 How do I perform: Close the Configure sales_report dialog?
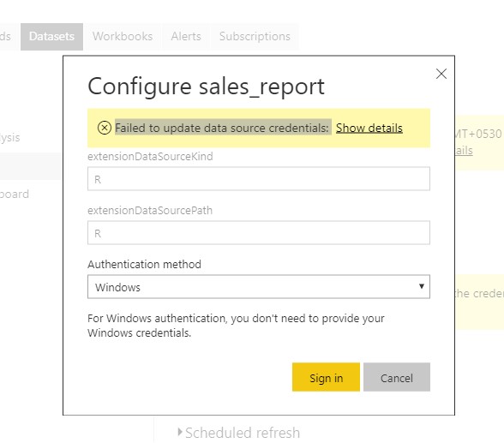click(441, 74)
